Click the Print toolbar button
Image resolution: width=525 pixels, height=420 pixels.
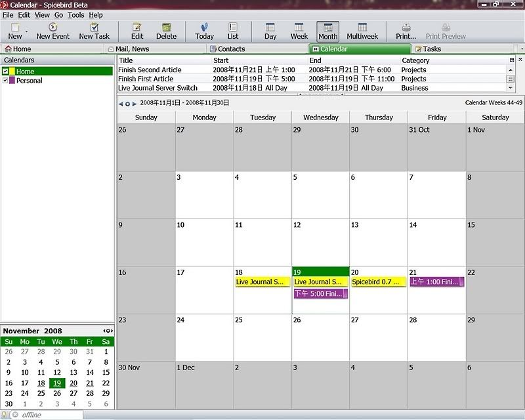[406, 31]
